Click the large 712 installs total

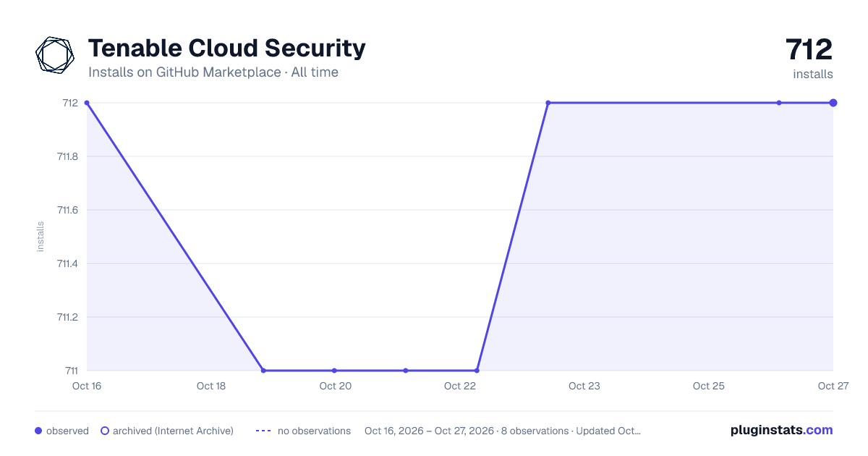pyautogui.click(x=809, y=50)
